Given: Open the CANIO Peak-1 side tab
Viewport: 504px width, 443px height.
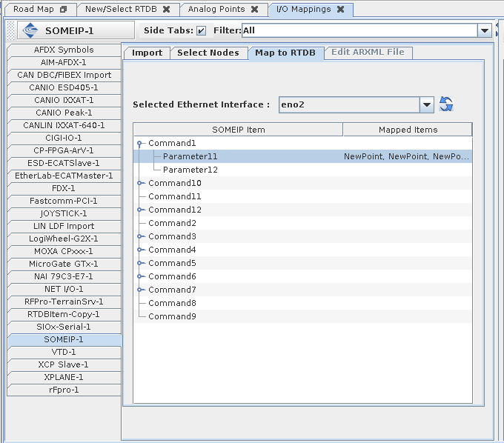Looking at the screenshot, I should click(64, 113).
